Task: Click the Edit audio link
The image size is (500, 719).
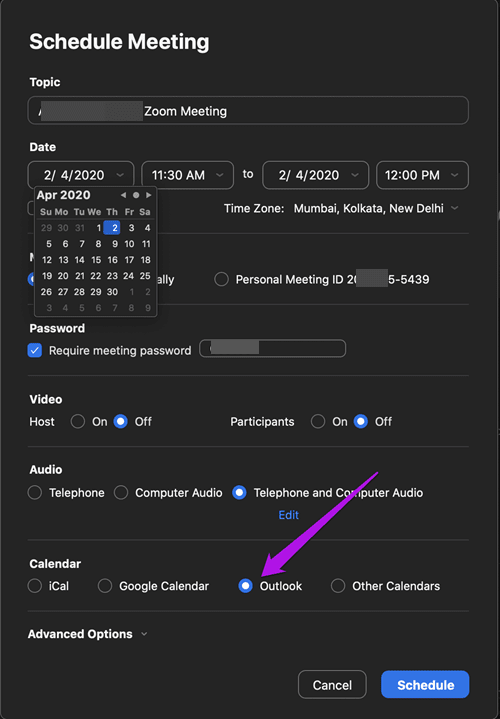Action: pyautogui.click(x=289, y=515)
